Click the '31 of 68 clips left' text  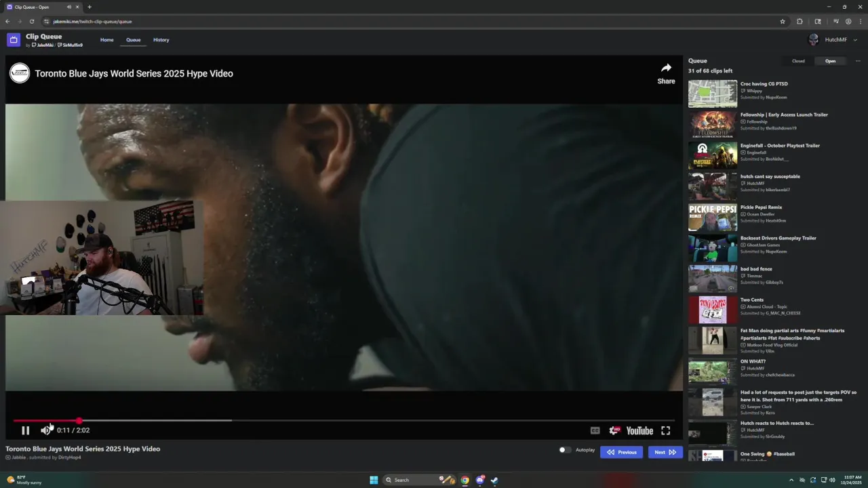(710, 70)
